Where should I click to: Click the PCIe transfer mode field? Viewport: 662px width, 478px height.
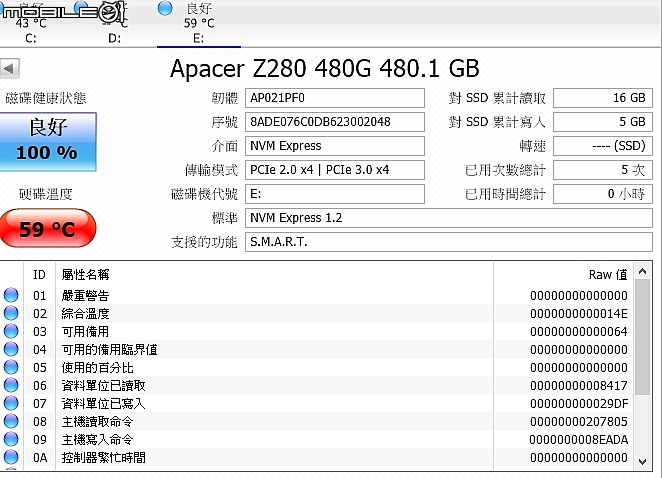pos(335,170)
